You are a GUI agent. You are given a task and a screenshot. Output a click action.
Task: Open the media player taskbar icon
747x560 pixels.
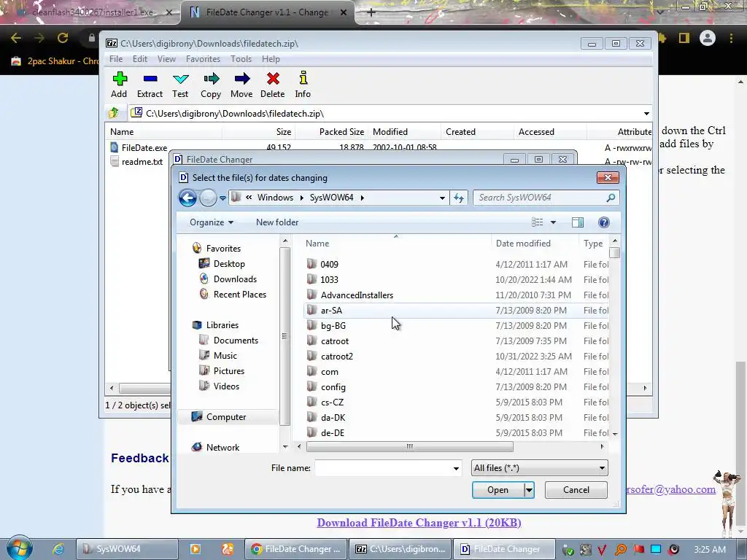(196, 549)
